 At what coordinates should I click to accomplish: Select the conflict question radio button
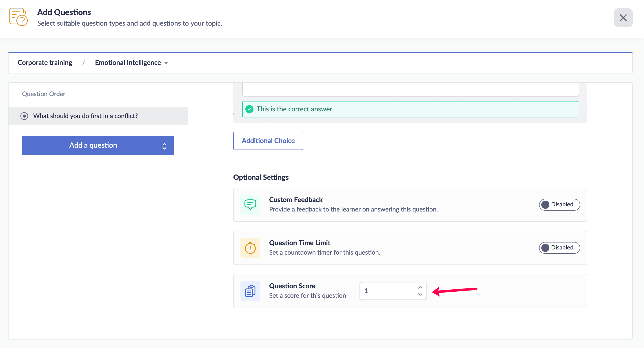pos(24,116)
